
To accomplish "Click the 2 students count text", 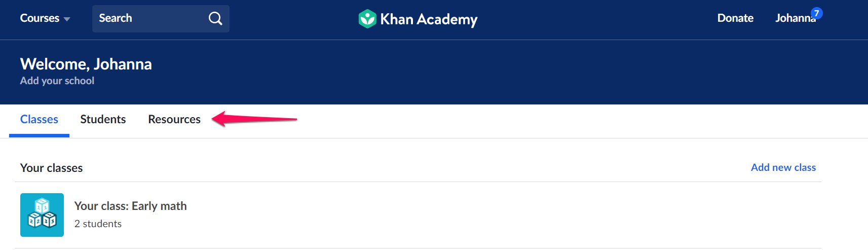I will pos(98,224).
